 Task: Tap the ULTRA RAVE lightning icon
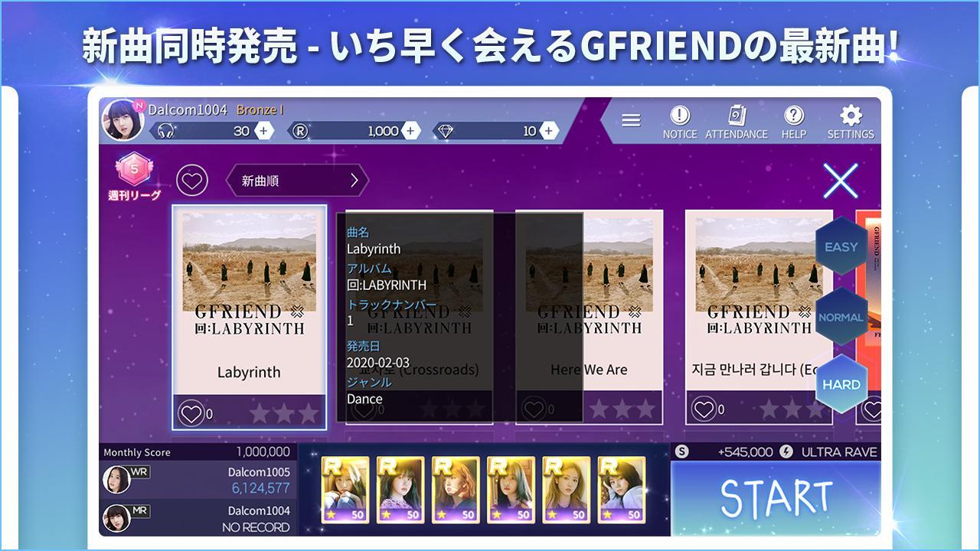pos(786,452)
